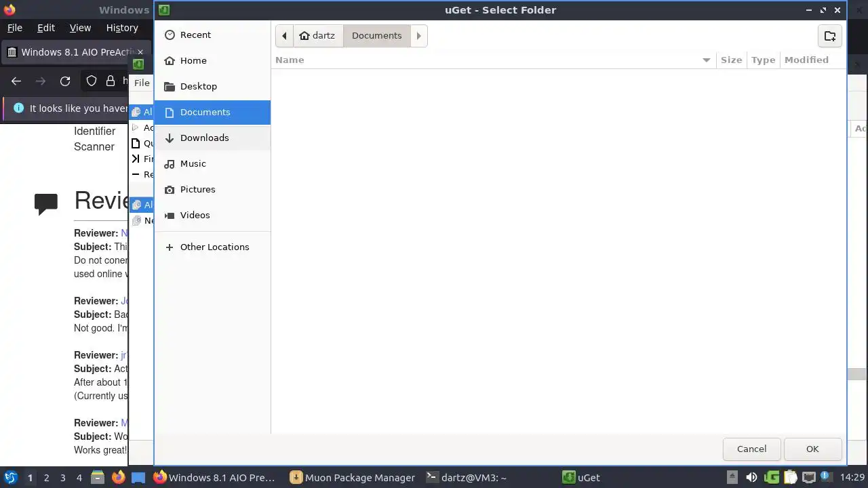Click the left path-bar scroll arrow
This screenshot has width=868, height=488.
[x=284, y=35]
